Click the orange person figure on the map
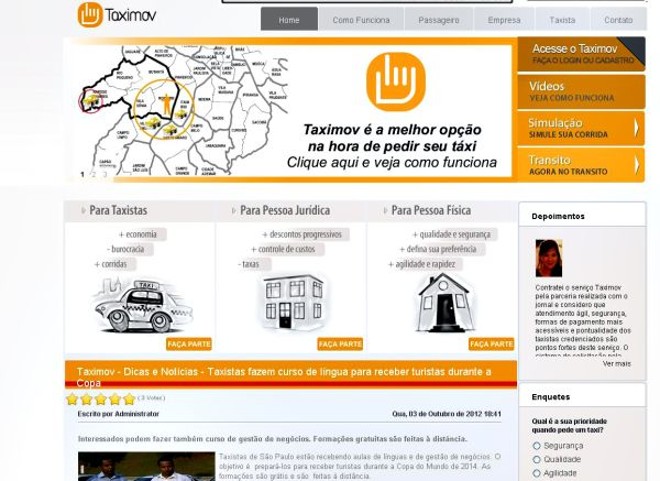The height and width of the screenshot is (481, 660). point(167,105)
